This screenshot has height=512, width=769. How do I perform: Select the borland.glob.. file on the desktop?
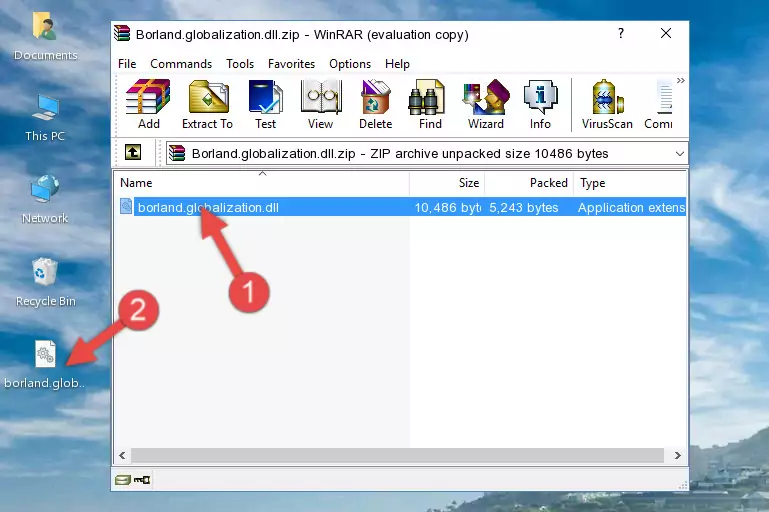[45, 365]
